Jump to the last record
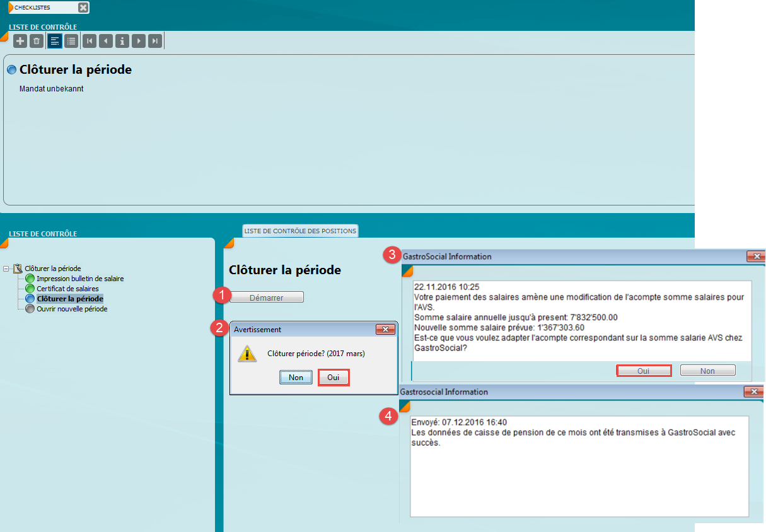This screenshot has height=532, width=766. tap(155, 42)
